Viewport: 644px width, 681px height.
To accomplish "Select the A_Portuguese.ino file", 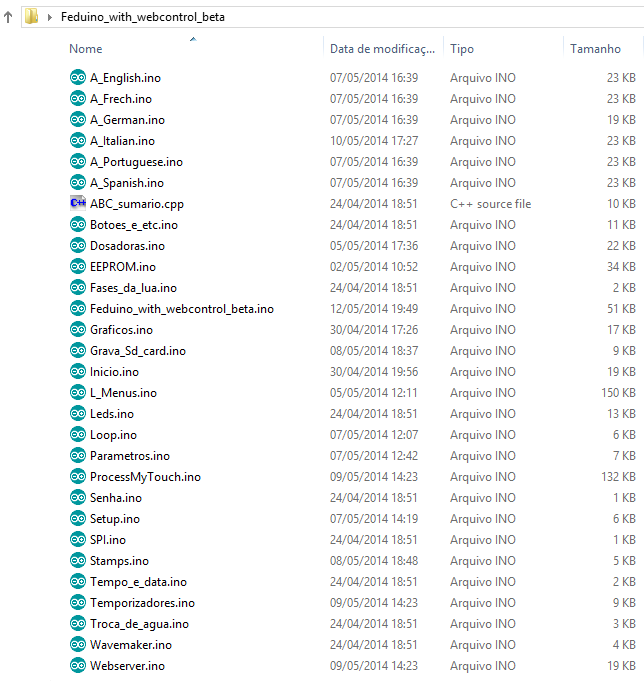I will click(x=136, y=161).
